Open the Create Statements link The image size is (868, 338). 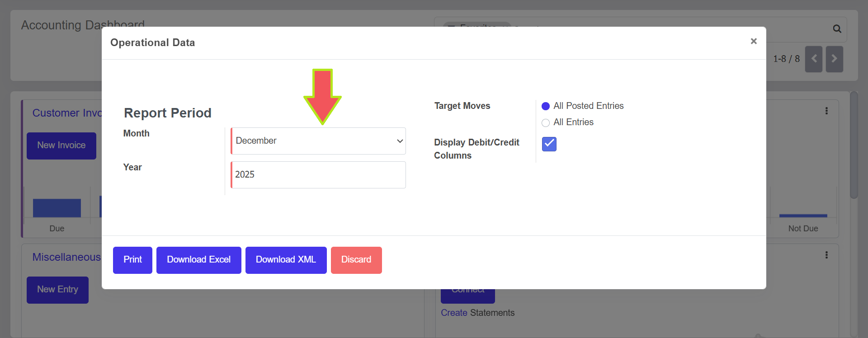454,313
